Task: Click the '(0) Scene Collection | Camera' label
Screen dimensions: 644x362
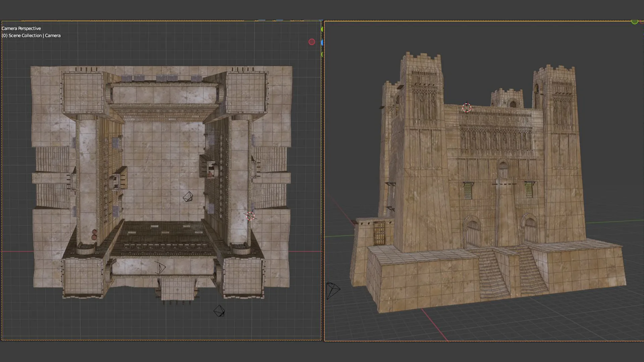Action: pyautogui.click(x=31, y=36)
